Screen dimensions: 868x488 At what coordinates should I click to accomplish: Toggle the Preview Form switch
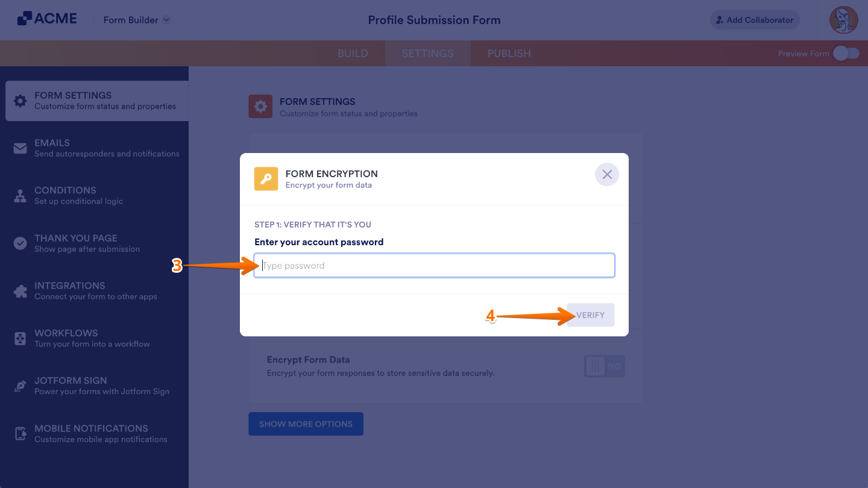pos(846,53)
